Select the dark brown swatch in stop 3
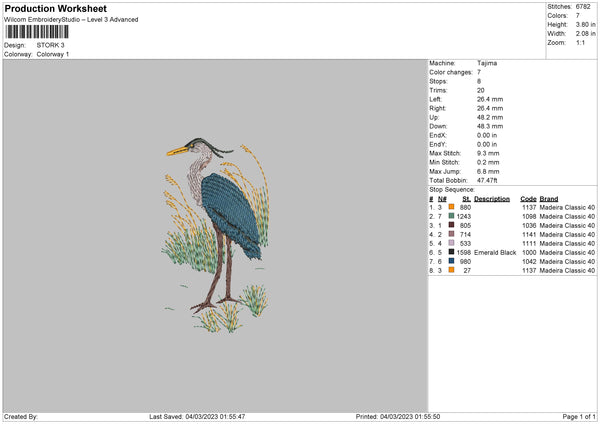The width and height of the screenshot is (600, 424). [452, 225]
